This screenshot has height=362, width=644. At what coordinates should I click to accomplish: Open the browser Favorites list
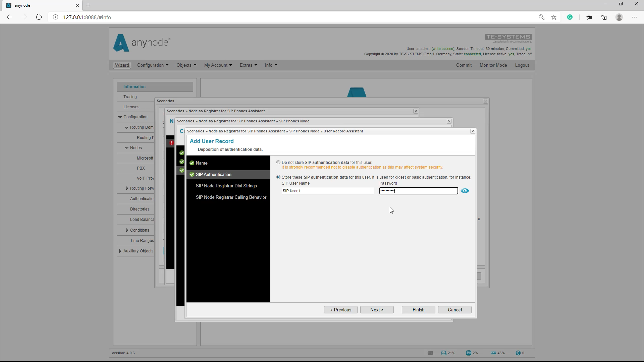click(589, 17)
